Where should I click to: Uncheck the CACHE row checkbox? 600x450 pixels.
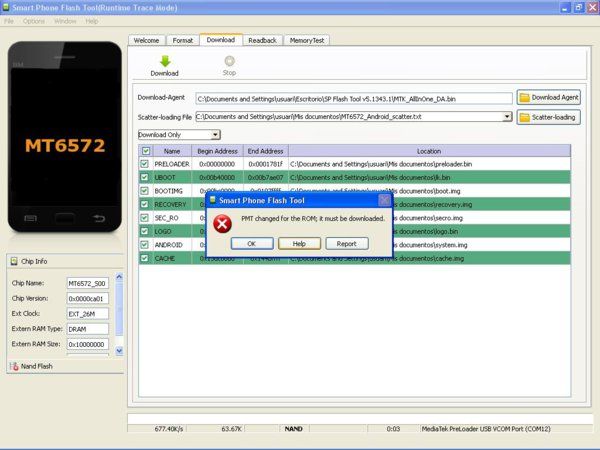pos(144,258)
